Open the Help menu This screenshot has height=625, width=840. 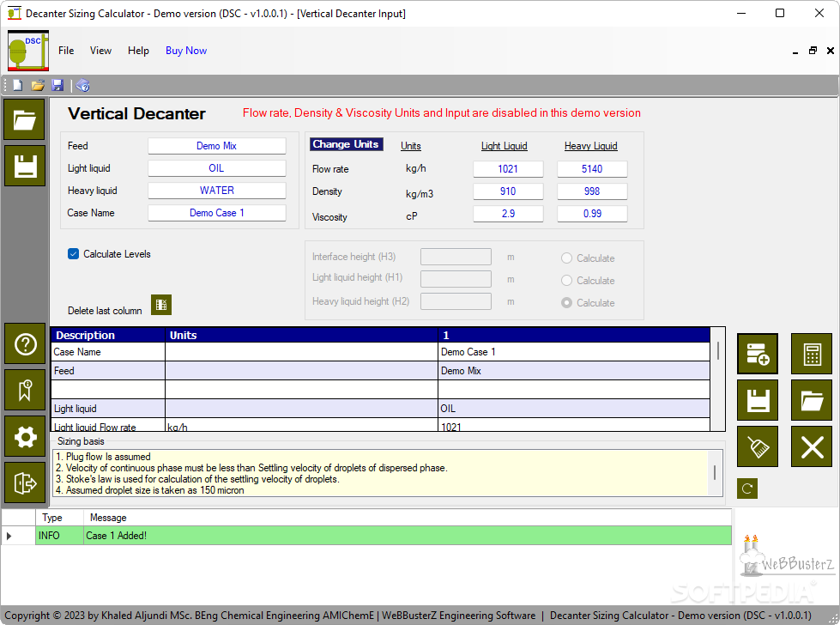(138, 51)
